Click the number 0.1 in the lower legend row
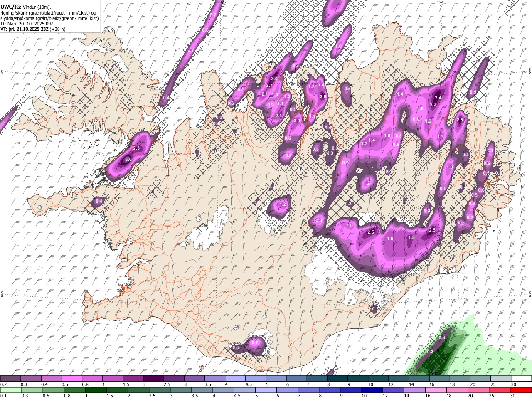The height and width of the screenshot is (399, 532). 3,396
